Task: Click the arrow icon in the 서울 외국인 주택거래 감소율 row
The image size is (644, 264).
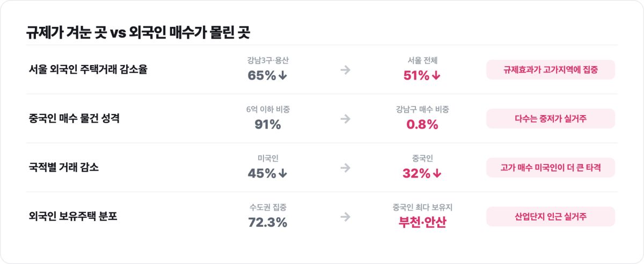Action: point(346,69)
